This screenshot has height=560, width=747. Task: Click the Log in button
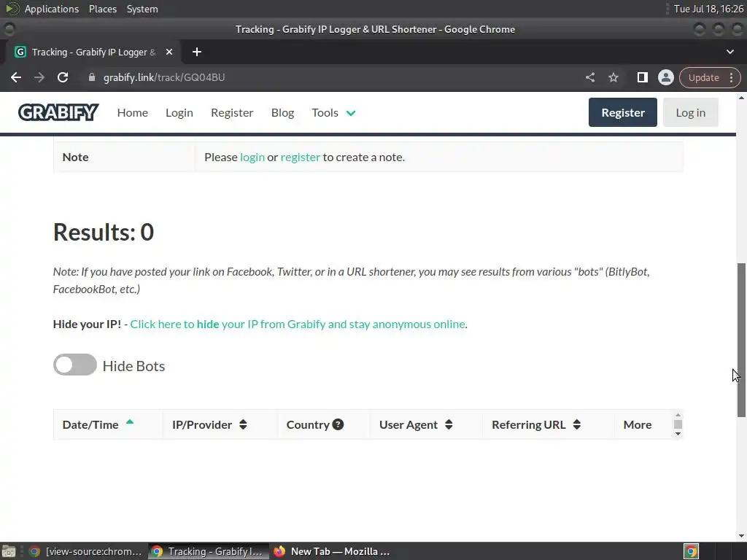point(690,112)
